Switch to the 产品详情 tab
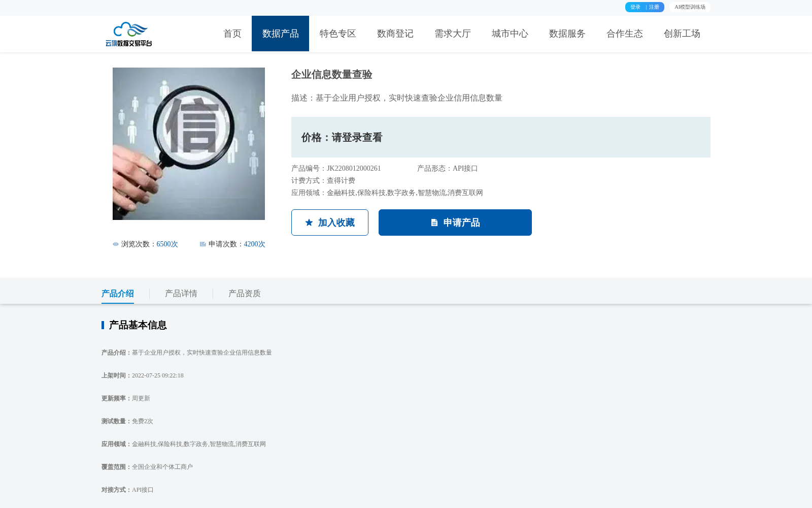The width and height of the screenshot is (812, 508). 181,294
